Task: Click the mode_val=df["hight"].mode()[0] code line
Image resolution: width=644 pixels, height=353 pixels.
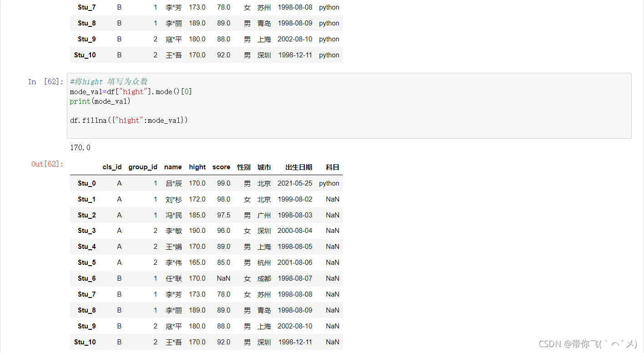Action: pyautogui.click(x=131, y=92)
